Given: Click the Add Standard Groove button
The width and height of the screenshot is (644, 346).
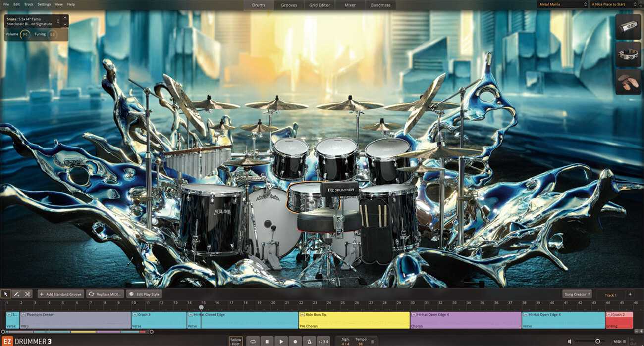Looking at the screenshot, I should click(60, 294).
